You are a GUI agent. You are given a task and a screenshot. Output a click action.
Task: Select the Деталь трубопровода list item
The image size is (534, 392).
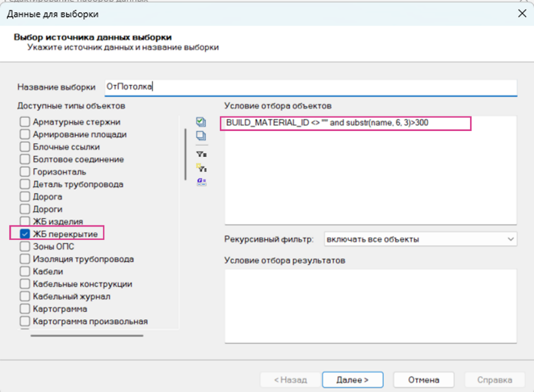(78, 184)
